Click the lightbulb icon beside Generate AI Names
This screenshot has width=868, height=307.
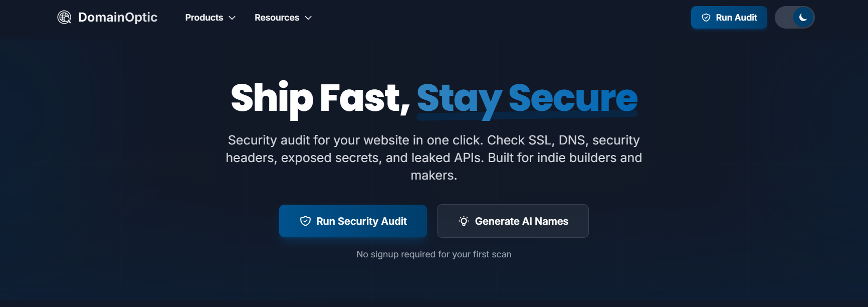[x=464, y=221]
